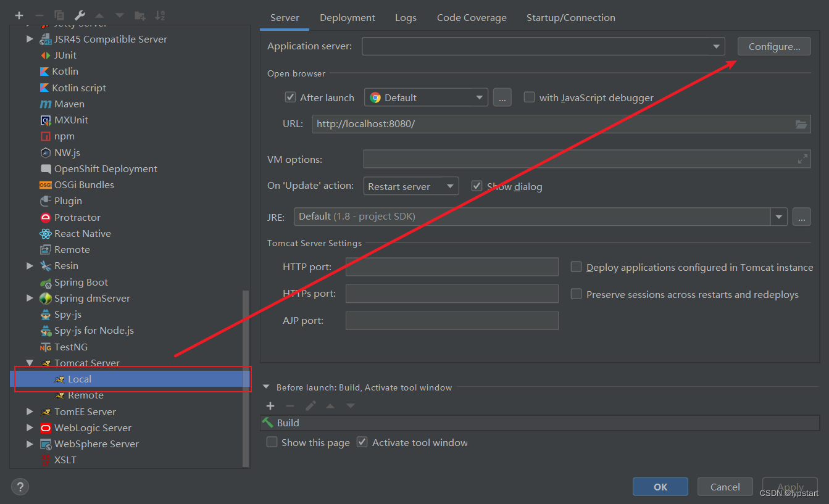
Task: Open the Startup/Connection tab
Action: click(x=570, y=17)
